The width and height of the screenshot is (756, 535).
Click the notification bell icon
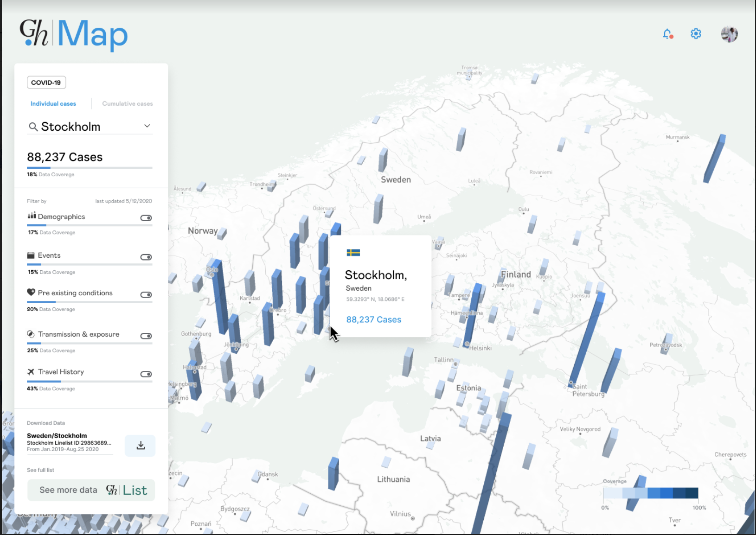(x=667, y=34)
